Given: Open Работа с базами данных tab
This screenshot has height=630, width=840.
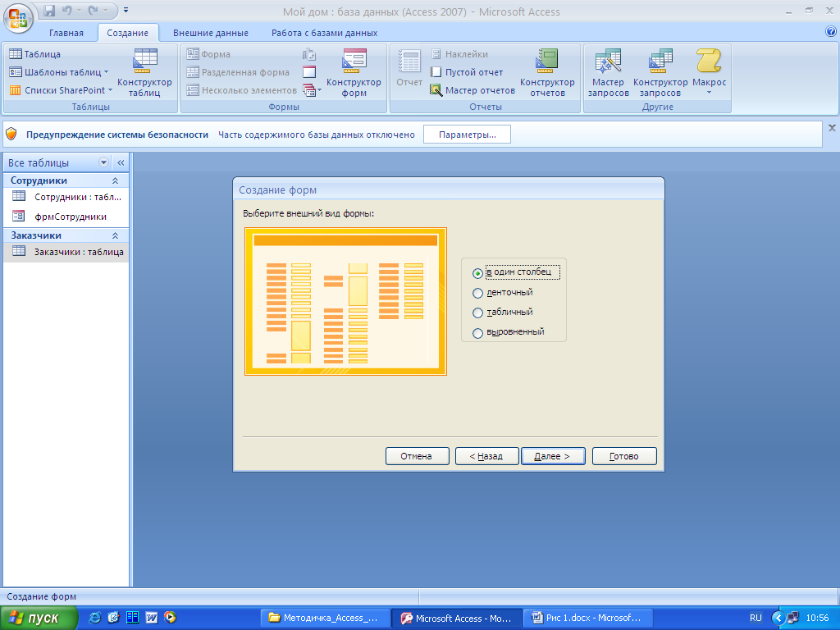Looking at the screenshot, I should point(324,33).
